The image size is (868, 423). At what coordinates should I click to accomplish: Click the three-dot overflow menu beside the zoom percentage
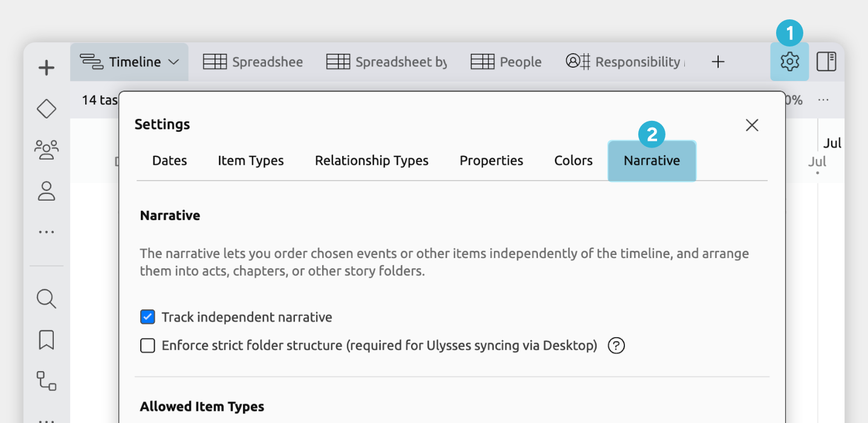[823, 100]
